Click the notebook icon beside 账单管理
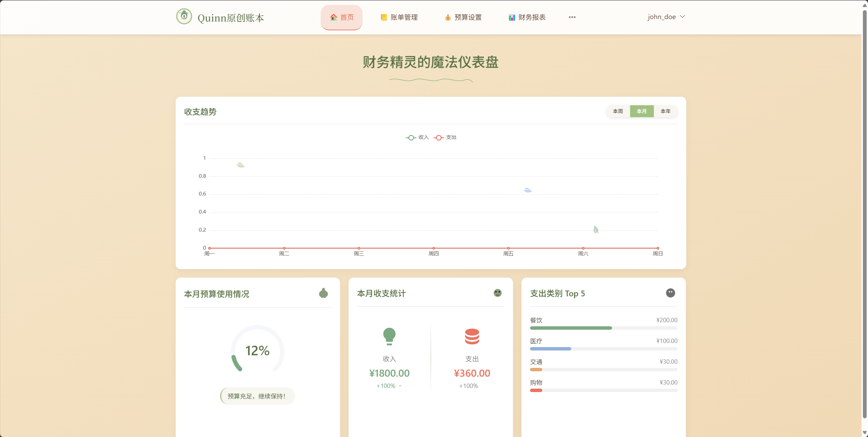This screenshot has height=437, width=868. (x=383, y=17)
